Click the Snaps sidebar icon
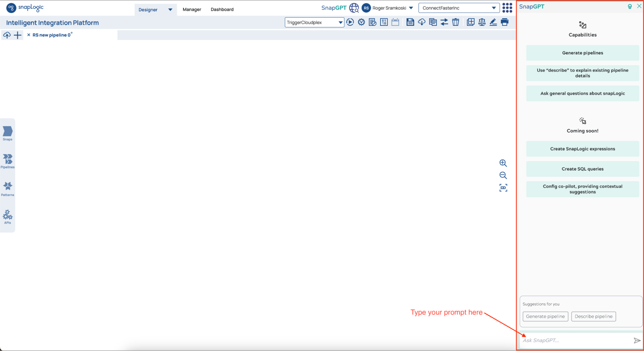 8,133
